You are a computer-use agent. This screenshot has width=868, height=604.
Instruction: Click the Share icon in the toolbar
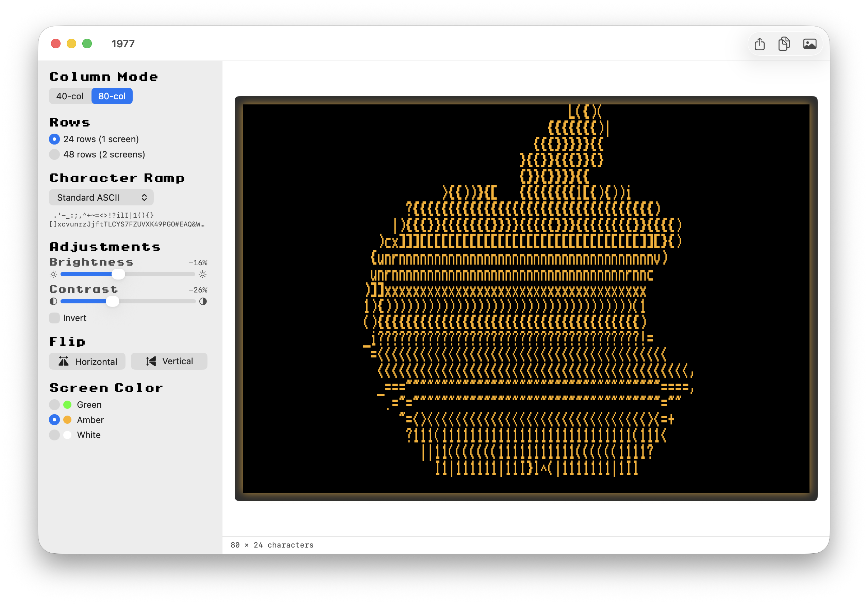pos(759,44)
